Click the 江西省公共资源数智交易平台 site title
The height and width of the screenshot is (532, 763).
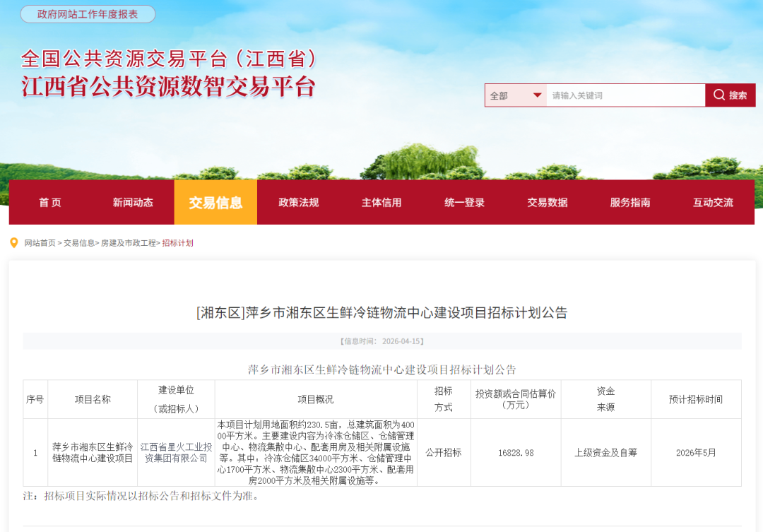point(168,86)
